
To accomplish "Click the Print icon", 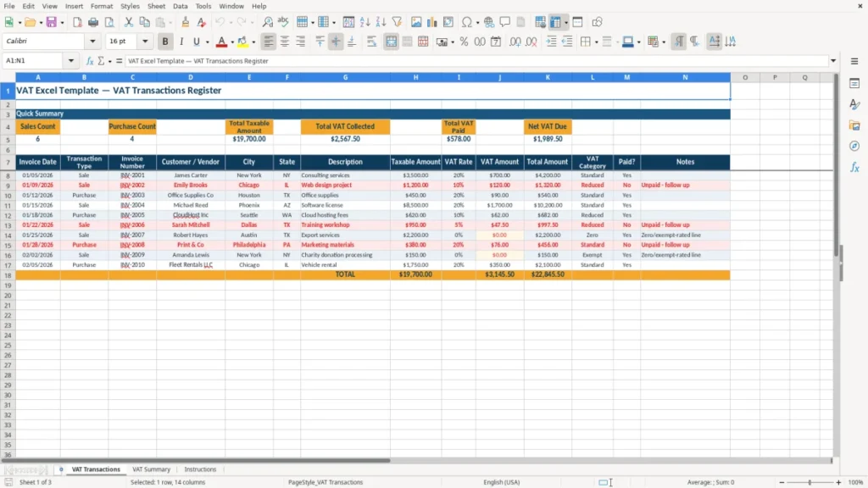I will [x=93, y=22].
